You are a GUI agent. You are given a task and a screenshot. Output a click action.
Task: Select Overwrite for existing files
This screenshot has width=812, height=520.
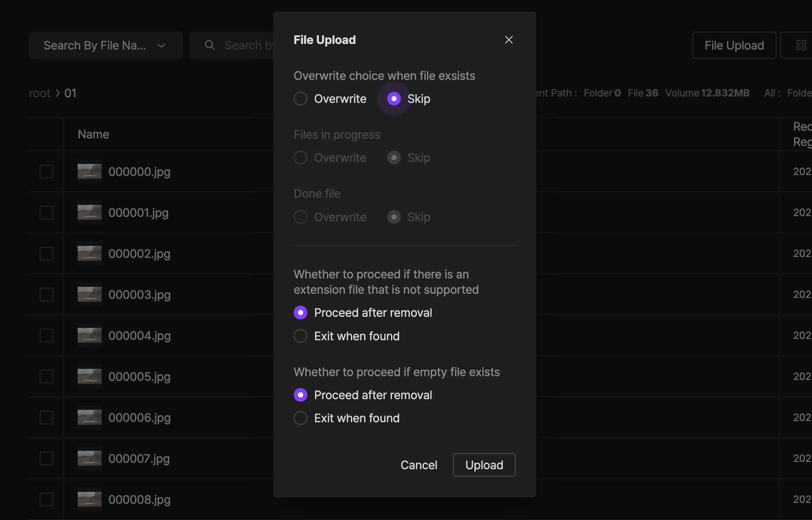[x=301, y=99]
